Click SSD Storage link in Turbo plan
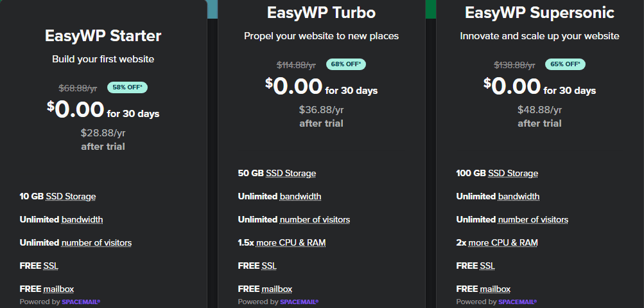 (x=291, y=174)
